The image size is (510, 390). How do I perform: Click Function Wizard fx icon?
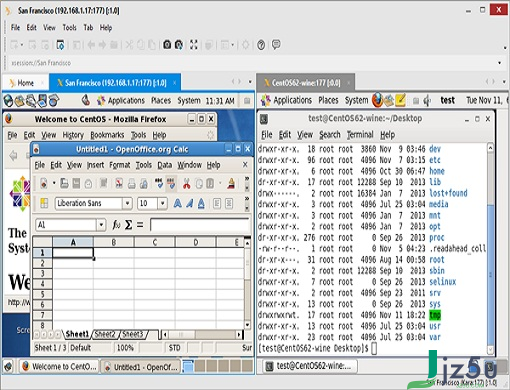(x=116, y=225)
